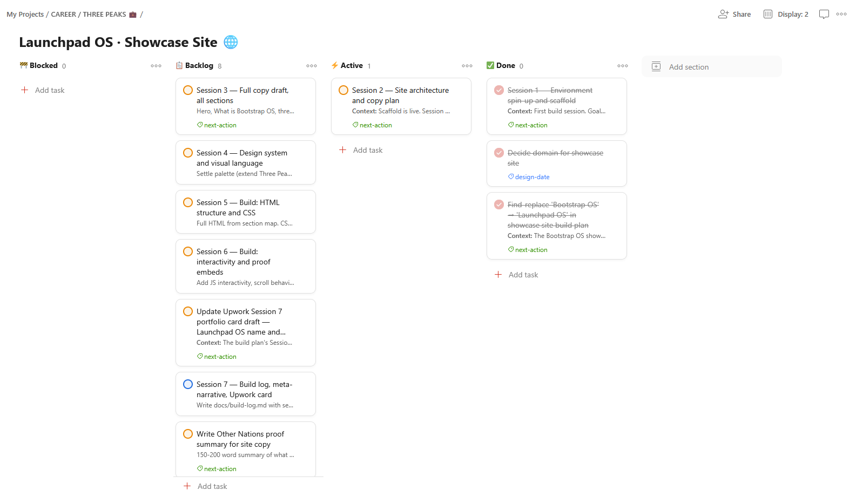
Task: Click plus icon in Done Add task
Action: [498, 275]
